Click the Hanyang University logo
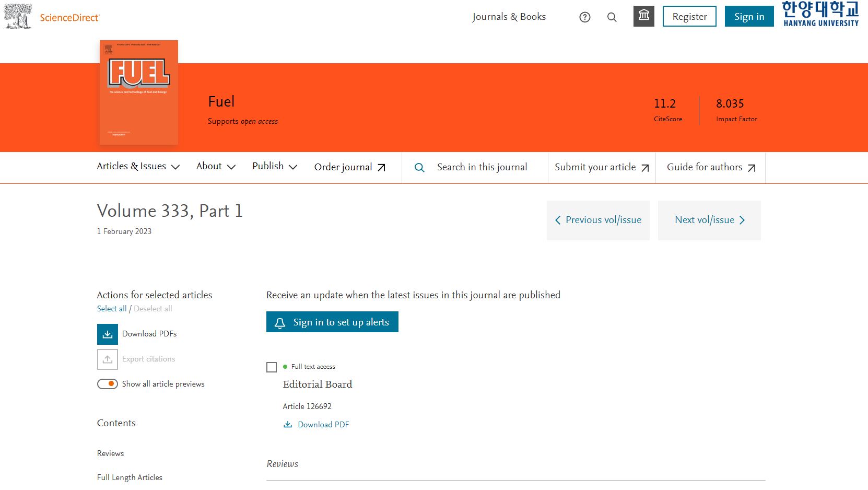868x490 pixels. [820, 14]
